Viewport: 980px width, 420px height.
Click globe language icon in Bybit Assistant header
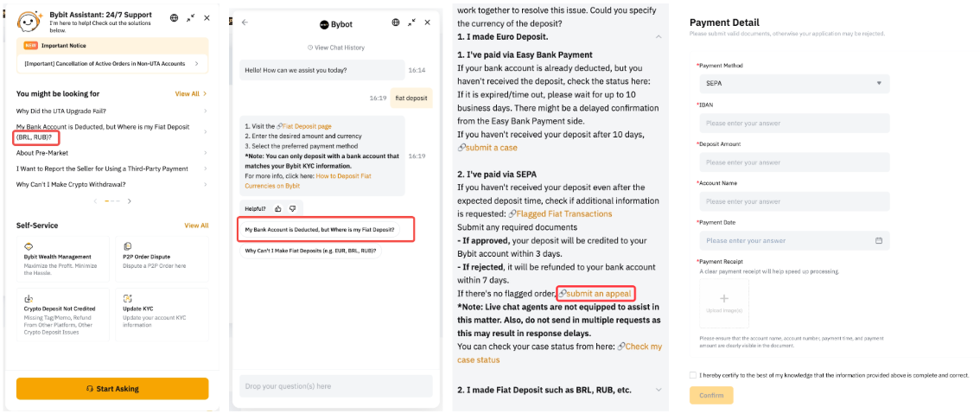[x=174, y=17]
